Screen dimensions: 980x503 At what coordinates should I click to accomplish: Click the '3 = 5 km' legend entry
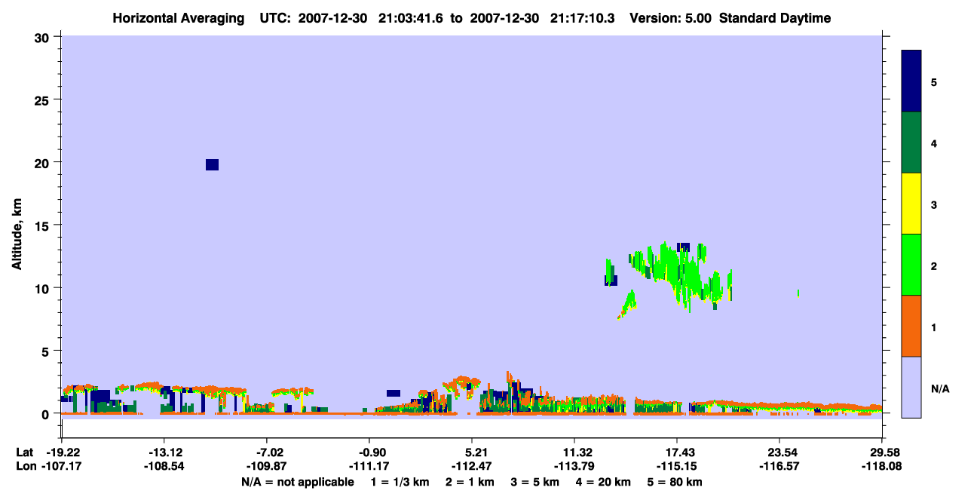534,482
